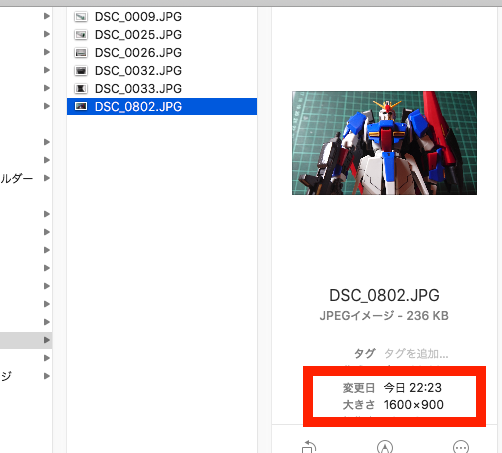Click the DSC_0009.JPG file icon

[81, 17]
